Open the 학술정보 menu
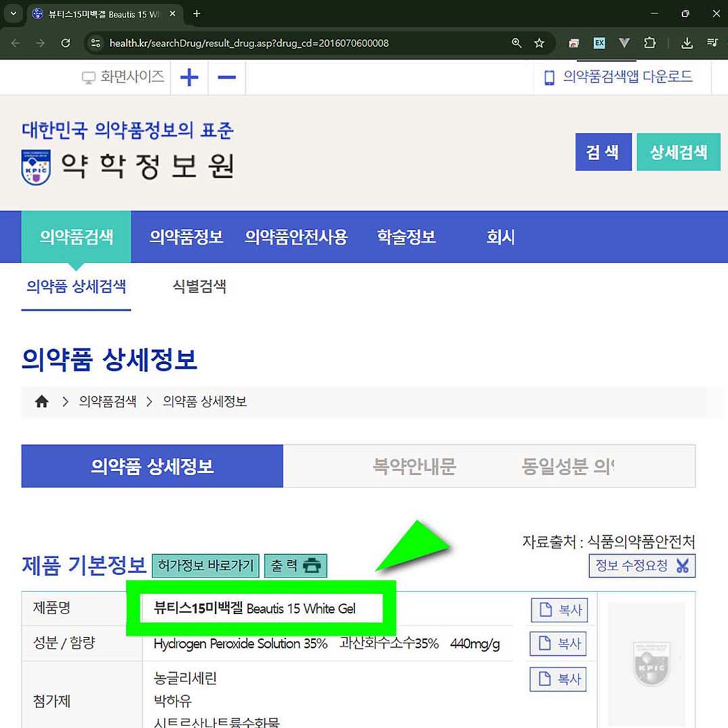This screenshot has width=728, height=728. pos(406,237)
